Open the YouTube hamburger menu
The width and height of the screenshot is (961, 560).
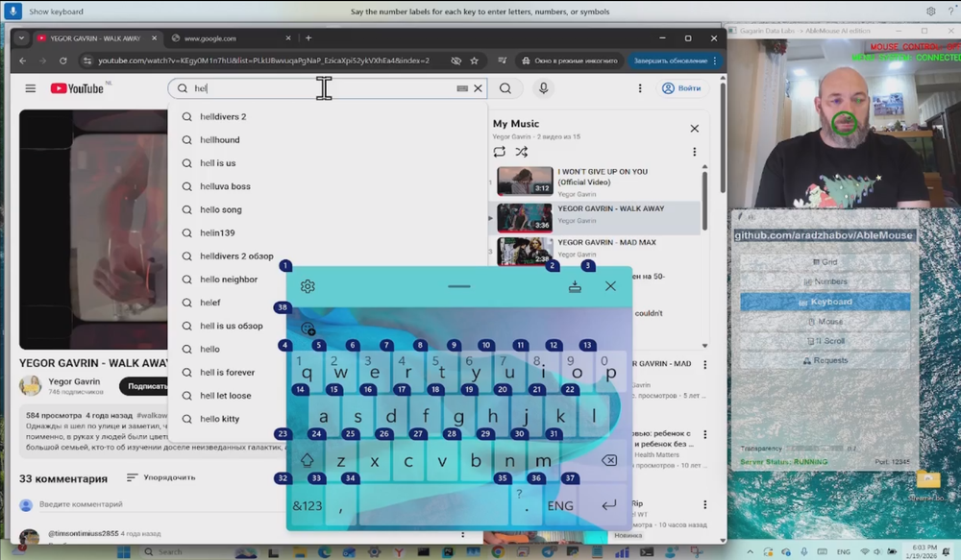[x=30, y=87]
